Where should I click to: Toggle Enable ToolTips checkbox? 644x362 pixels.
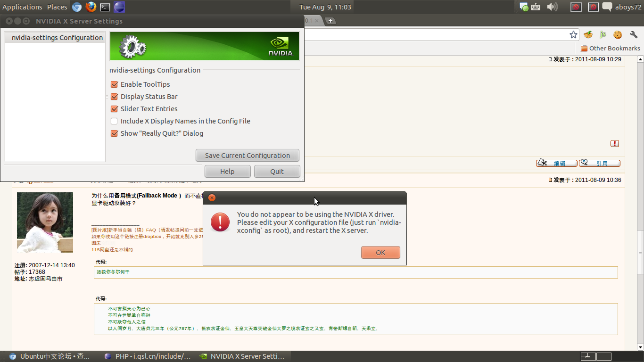tap(114, 84)
